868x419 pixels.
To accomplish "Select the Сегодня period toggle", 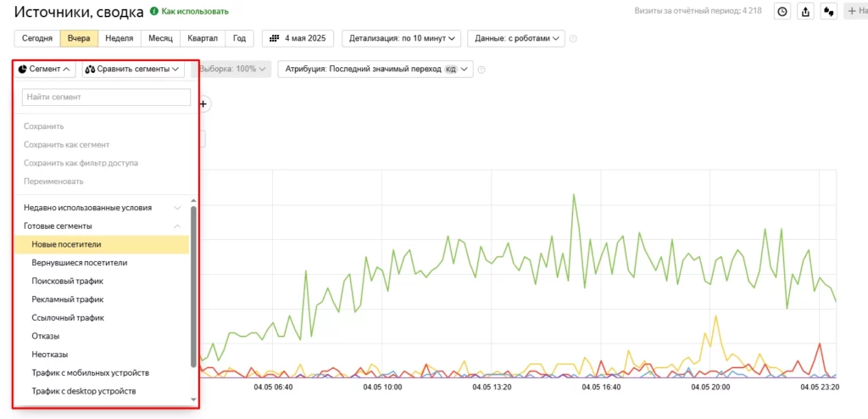I will click(x=37, y=38).
